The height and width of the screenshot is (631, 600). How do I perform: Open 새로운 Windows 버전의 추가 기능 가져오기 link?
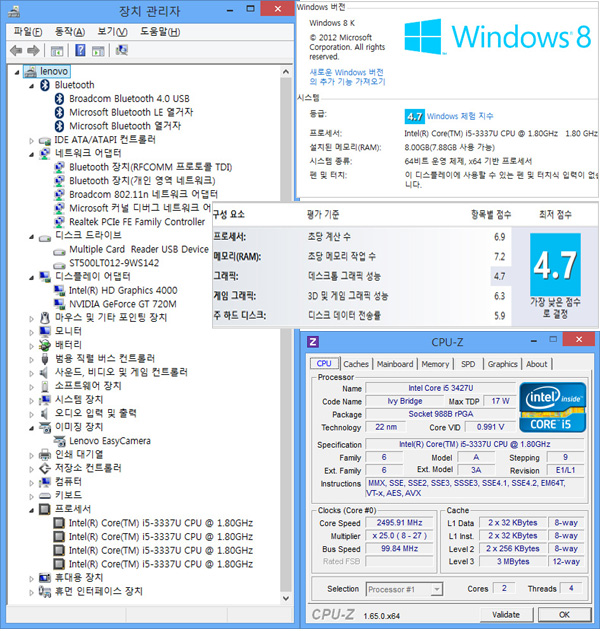(x=347, y=77)
